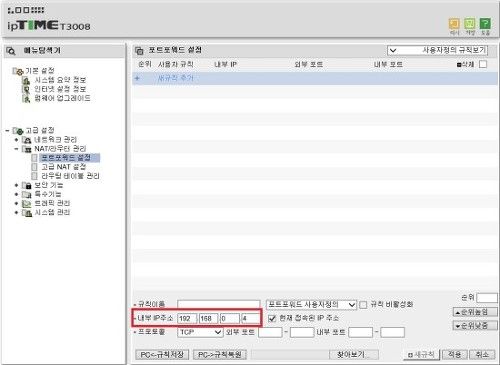
Task: Click the 새규칙 button
Action: (421, 355)
